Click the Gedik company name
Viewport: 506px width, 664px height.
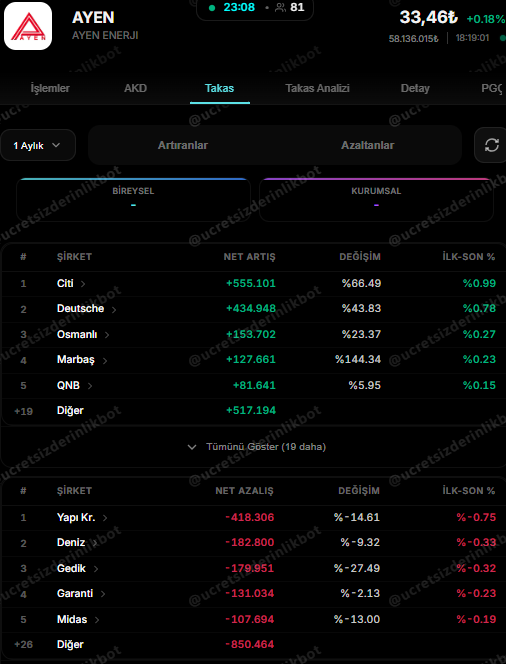pyautogui.click(x=71, y=568)
